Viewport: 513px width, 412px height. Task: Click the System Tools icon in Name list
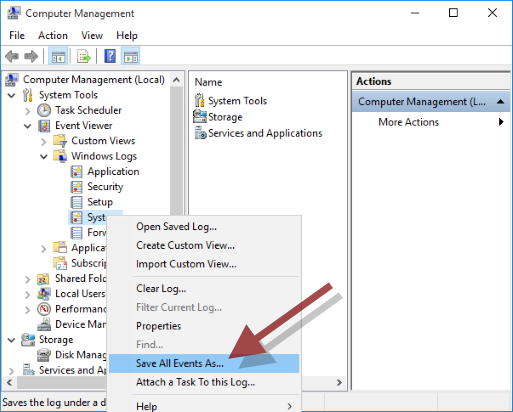click(x=199, y=100)
